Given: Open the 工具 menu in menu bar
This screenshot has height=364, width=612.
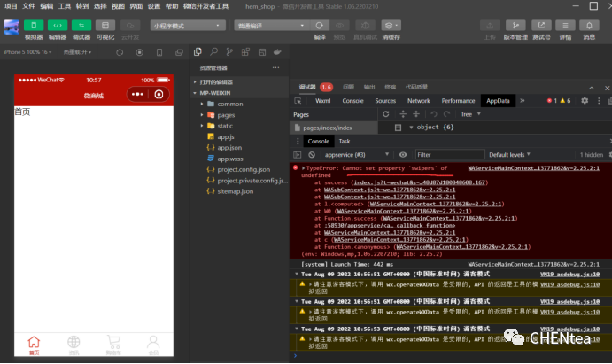Looking at the screenshot, I should pos(65,5).
